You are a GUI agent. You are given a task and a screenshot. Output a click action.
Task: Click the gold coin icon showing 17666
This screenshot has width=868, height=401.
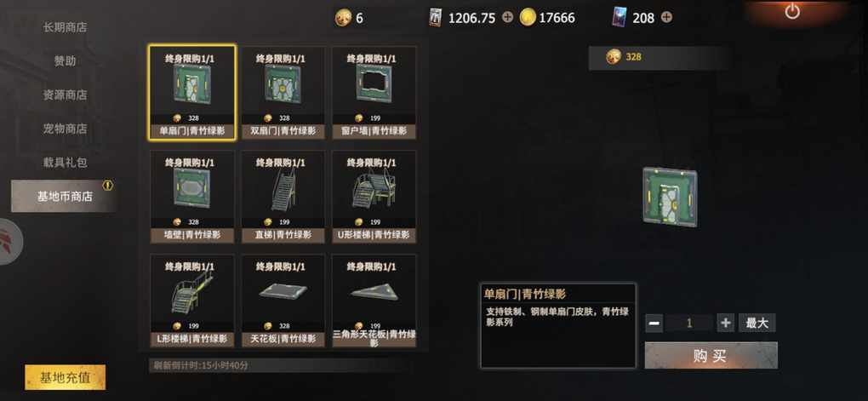[x=528, y=18]
